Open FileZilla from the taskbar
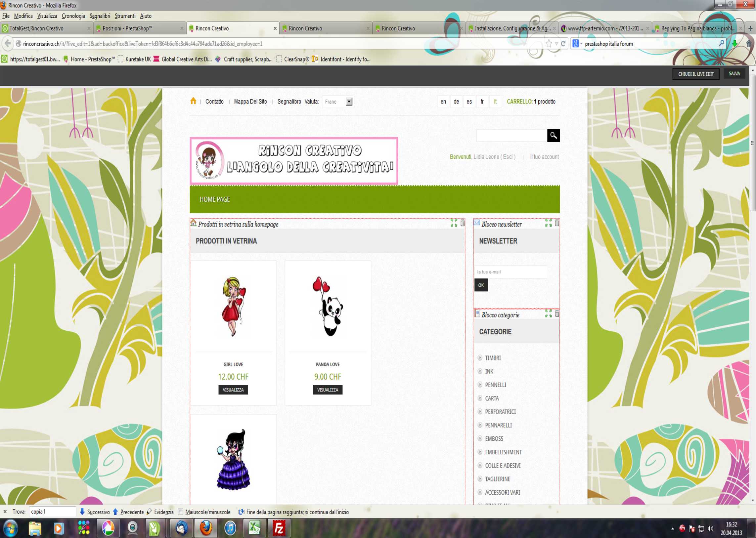Image resolution: width=756 pixels, height=538 pixels. point(278,528)
